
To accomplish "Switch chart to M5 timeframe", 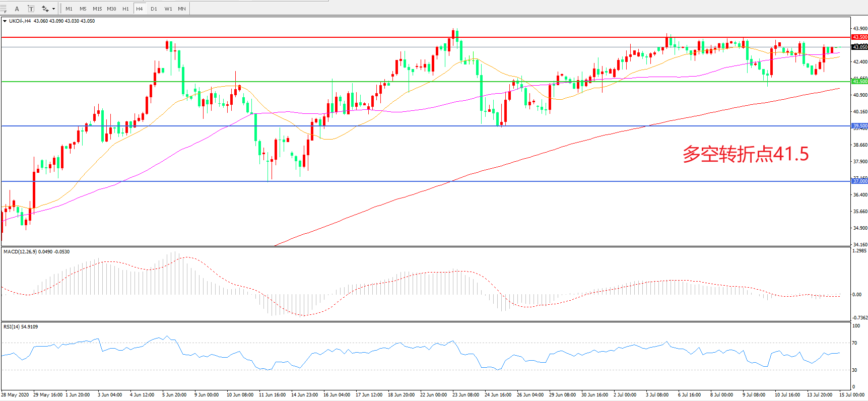I will pyautogui.click(x=83, y=9).
